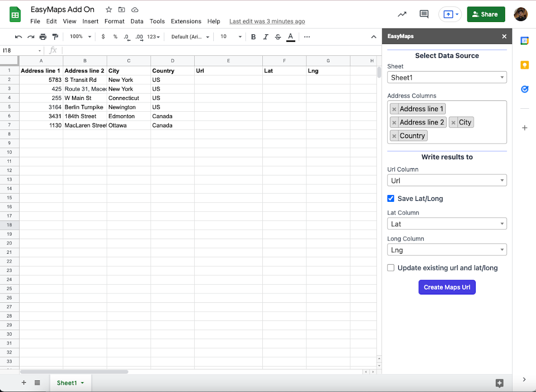This screenshot has width=536, height=392.
Task: Open the Data menu
Action: pos(137,21)
